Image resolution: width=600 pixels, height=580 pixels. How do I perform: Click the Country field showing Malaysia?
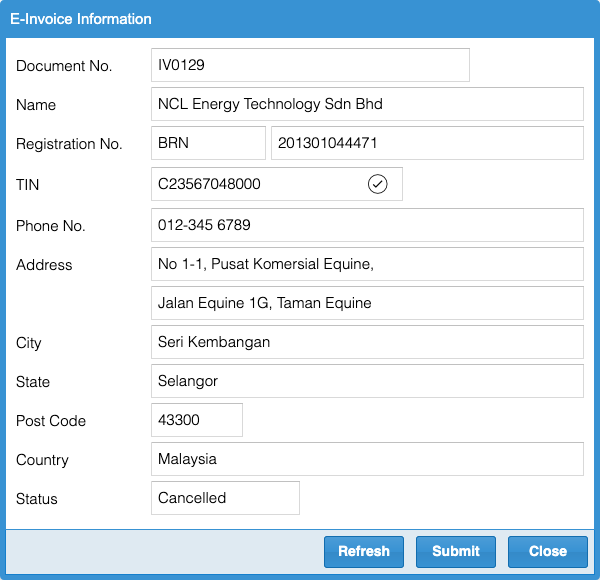tap(367, 459)
